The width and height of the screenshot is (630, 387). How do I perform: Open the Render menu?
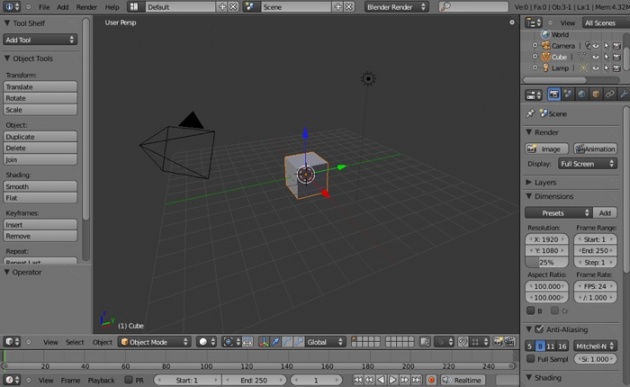86,7
